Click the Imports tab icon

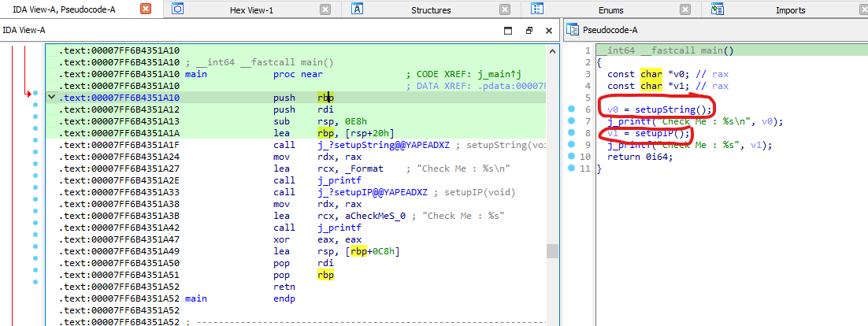tap(718, 10)
